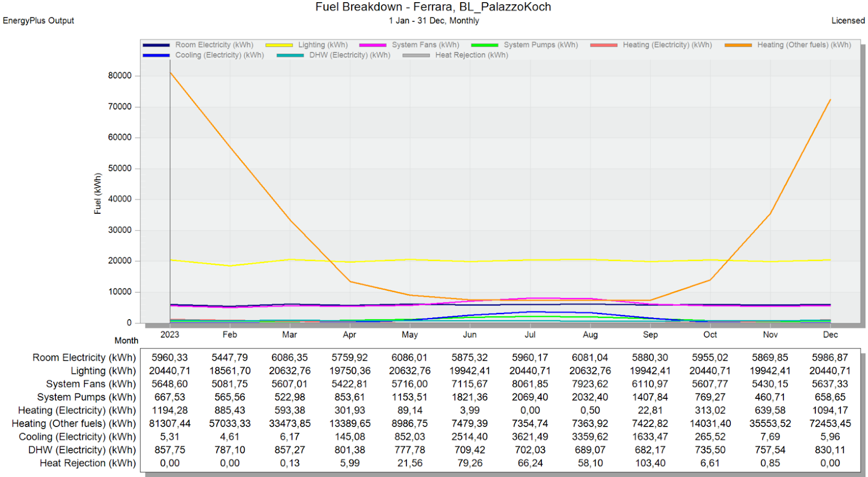Click the table value 103,40
Image resolution: width=868 pixels, height=477 pixels.
point(650,463)
